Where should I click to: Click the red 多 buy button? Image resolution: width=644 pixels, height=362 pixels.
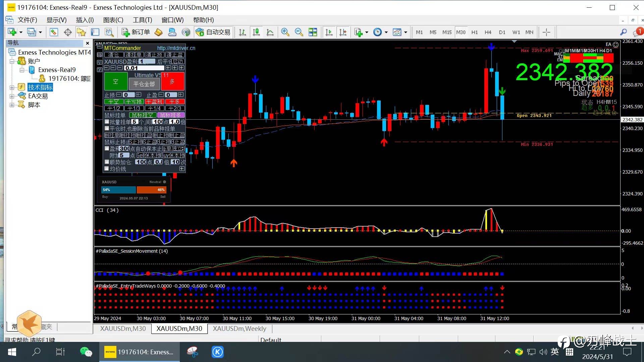(172, 81)
